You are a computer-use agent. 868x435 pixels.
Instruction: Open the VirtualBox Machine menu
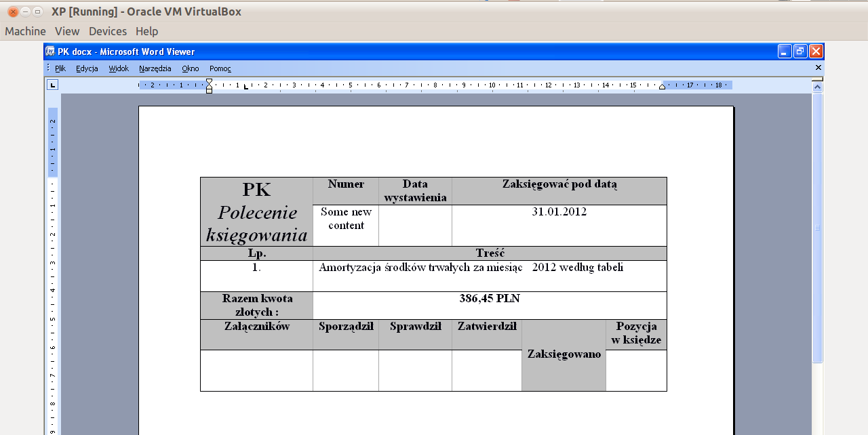coord(25,31)
